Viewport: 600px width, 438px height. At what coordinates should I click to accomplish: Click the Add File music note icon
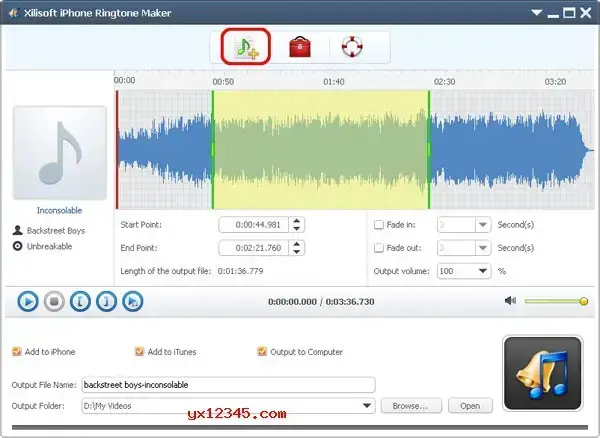pyautogui.click(x=246, y=47)
